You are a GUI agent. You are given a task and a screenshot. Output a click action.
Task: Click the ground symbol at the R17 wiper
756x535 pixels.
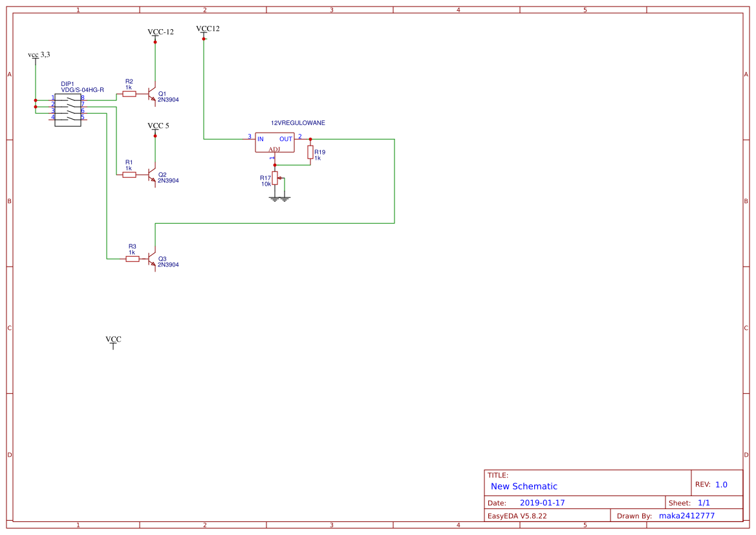click(285, 198)
